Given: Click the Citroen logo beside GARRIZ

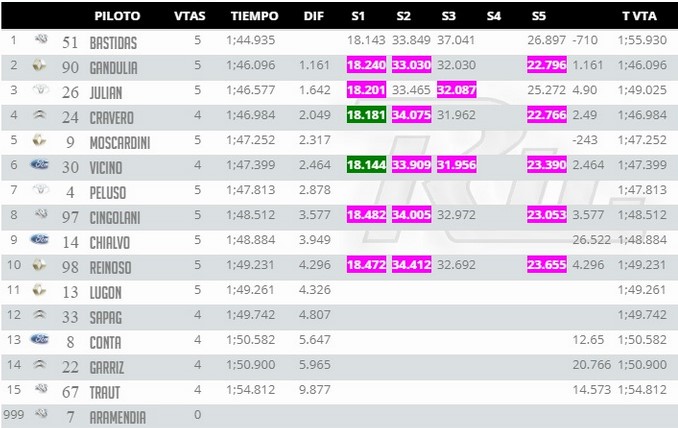Looking at the screenshot, I should coord(39,364).
